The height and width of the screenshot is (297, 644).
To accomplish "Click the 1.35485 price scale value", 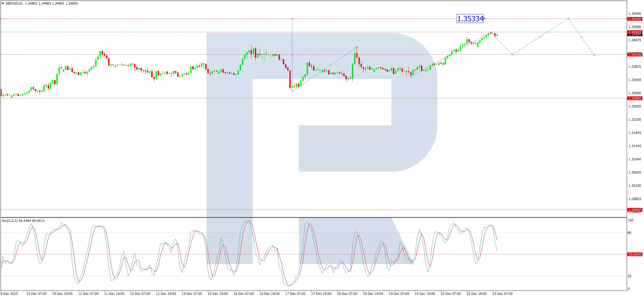I will [635, 14].
